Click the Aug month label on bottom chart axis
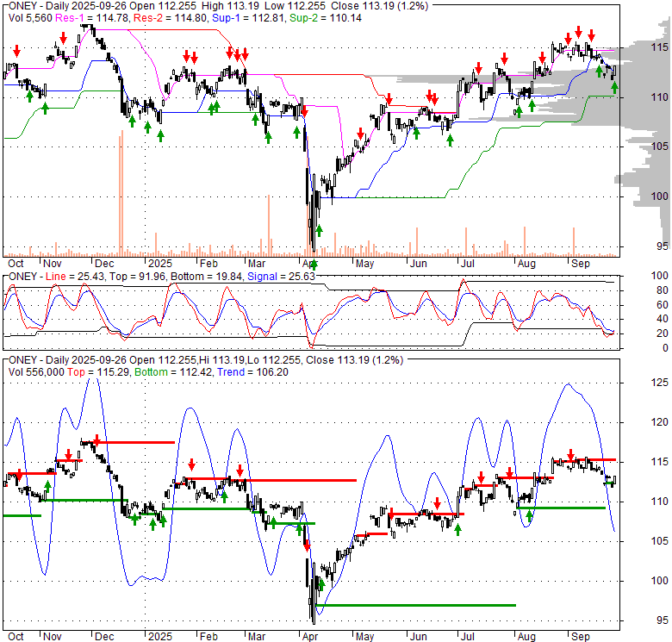This screenshot has width=672, height=642. click(526, 637)
